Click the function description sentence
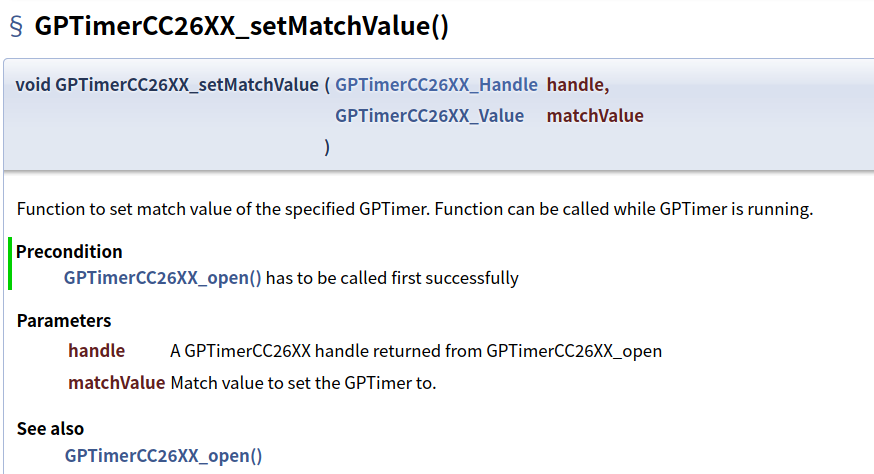The width and height of the screenshot is (874, 474). 415,210
